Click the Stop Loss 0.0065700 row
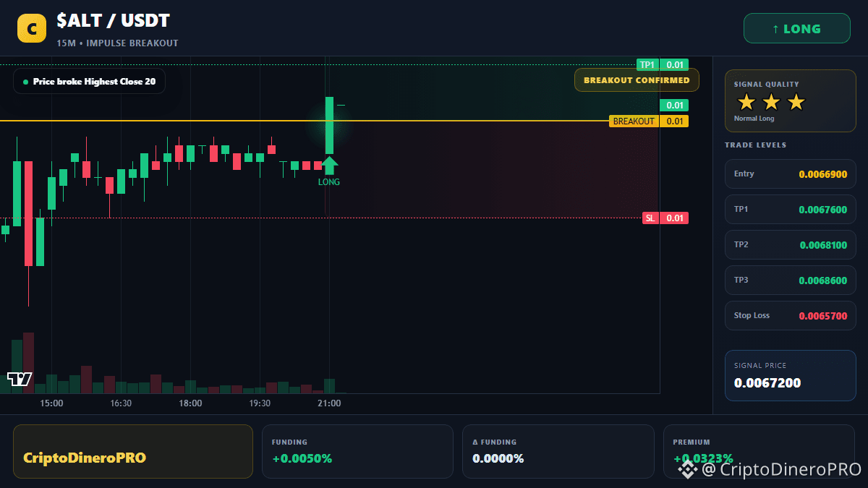 [x=790, y=315]
